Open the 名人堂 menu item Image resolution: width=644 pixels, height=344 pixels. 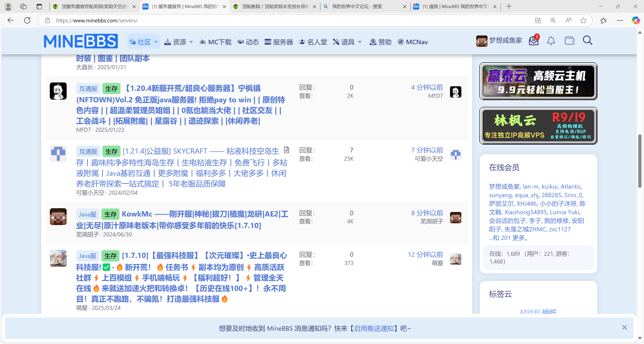(x=313, y=42)
